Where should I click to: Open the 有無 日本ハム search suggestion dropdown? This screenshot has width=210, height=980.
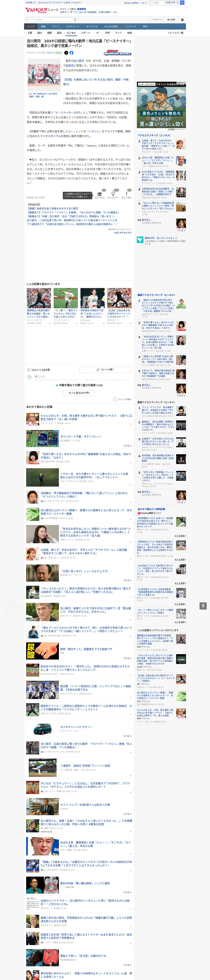click(172, 3)
